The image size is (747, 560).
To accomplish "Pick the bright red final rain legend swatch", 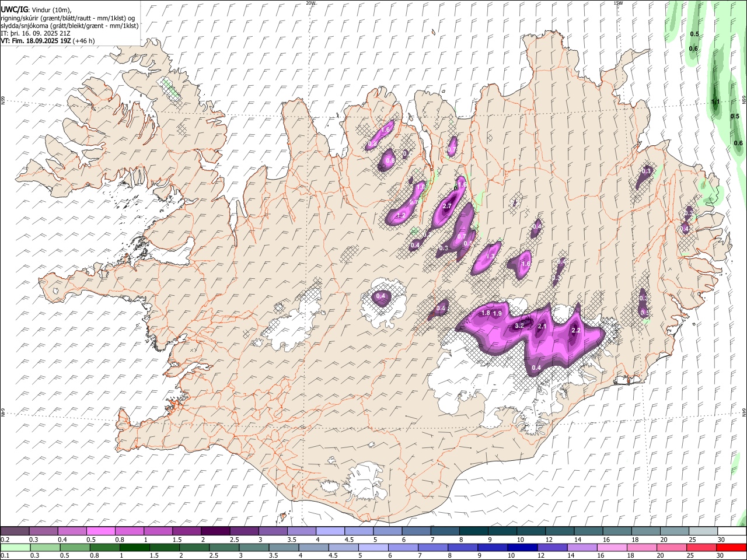I will (731, 548).
